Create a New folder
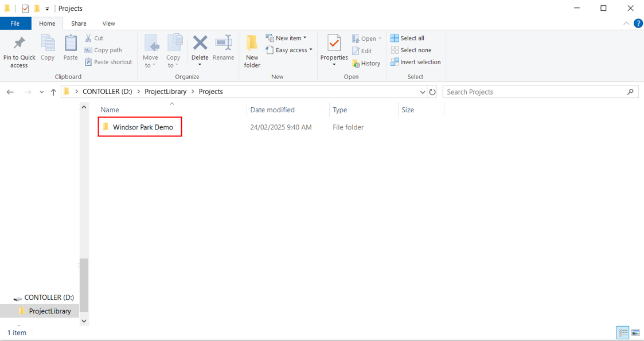The image size is (644, 341). (252, 52)
